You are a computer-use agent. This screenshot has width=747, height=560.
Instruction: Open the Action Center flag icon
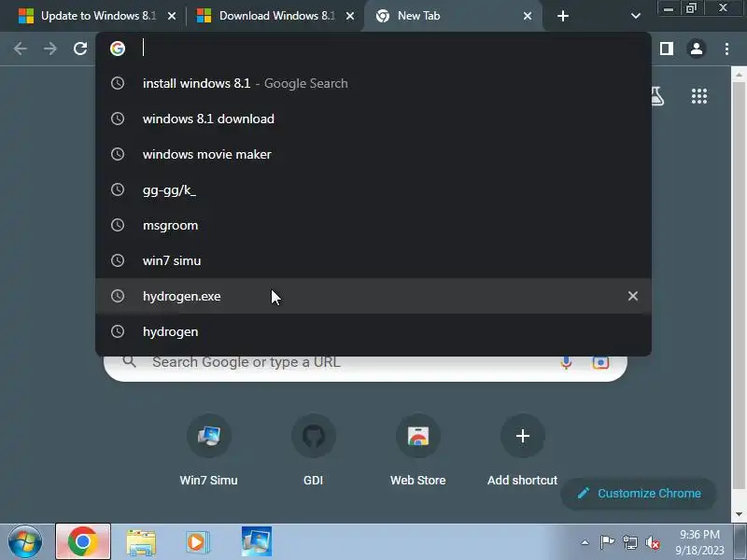tap(606, 542)
